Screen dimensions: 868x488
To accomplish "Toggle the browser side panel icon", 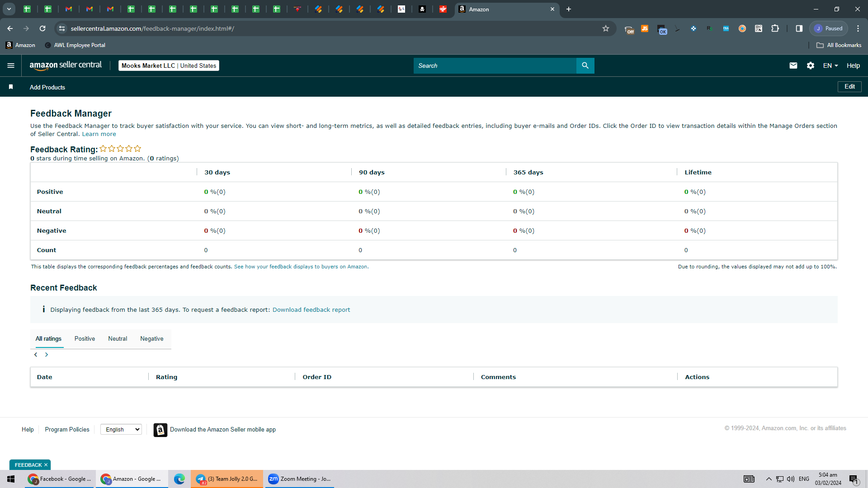I will tap(799, 28).
